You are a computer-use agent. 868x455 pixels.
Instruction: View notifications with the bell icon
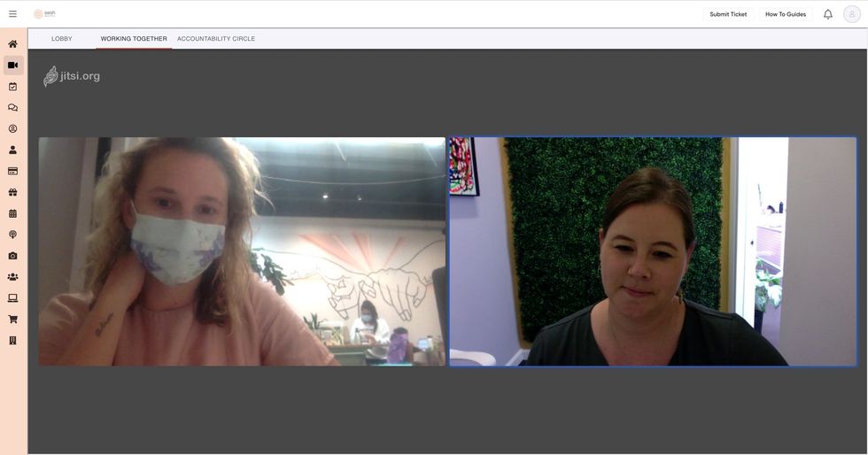point(827,14)
